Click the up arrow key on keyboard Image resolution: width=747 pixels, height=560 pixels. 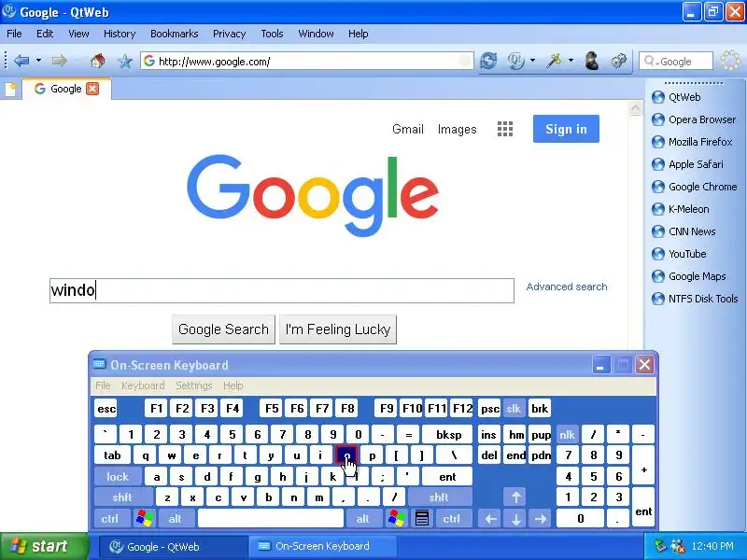click(x=516, y=497)
